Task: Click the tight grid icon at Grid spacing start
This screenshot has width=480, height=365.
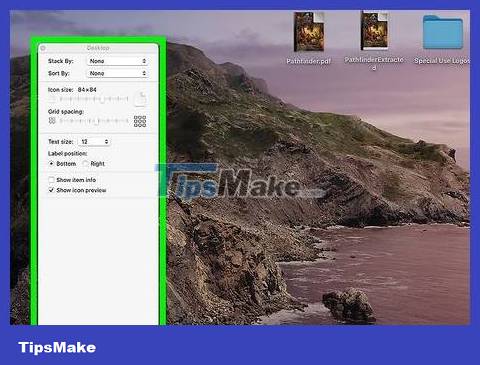Action: point(52,121)
